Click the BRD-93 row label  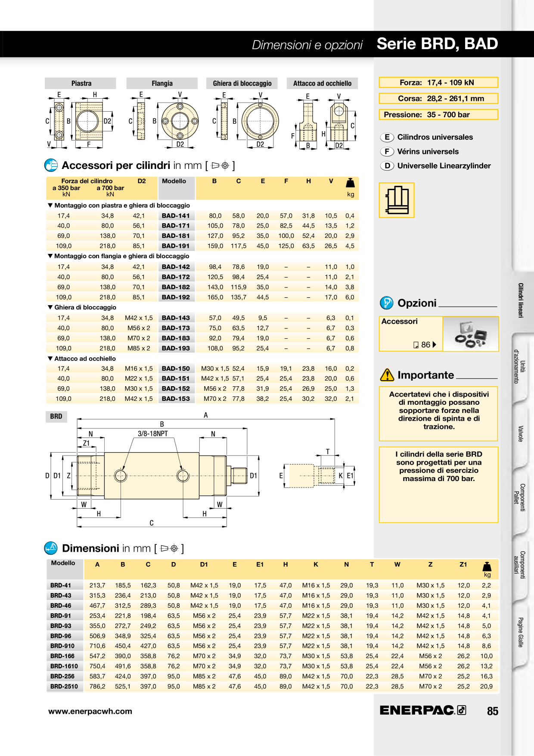61,626
